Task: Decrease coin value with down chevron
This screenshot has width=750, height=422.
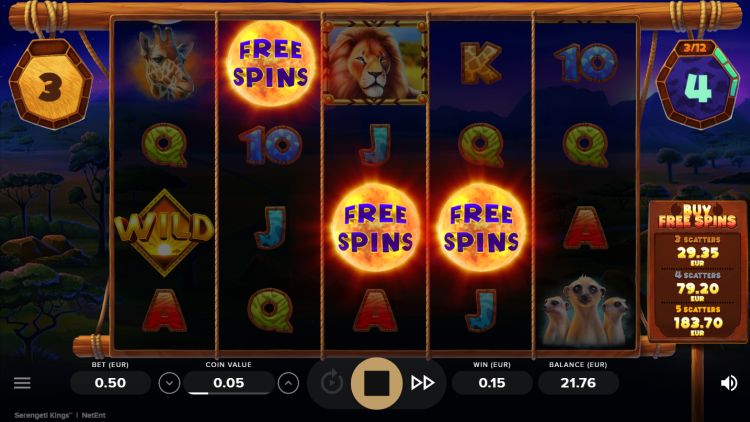Action: [x=169, y=383]
